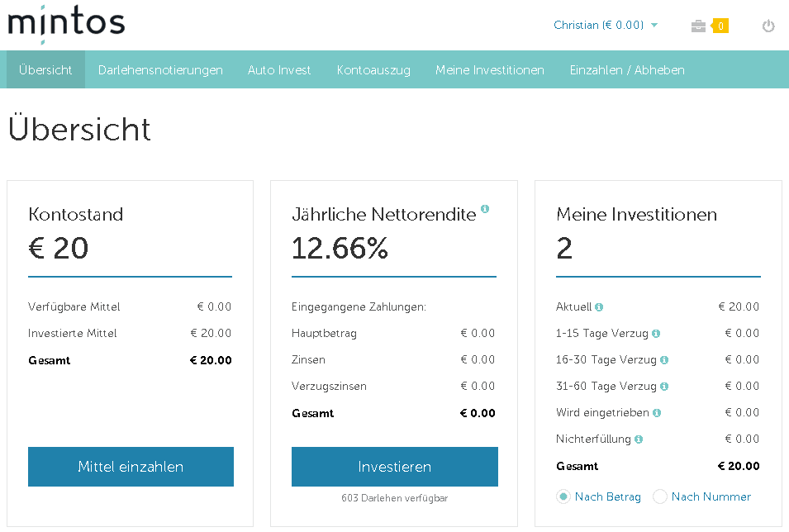
Task: Click the Hauptbetrag row label
Action: pyautogui.click(x=324, y=333)
